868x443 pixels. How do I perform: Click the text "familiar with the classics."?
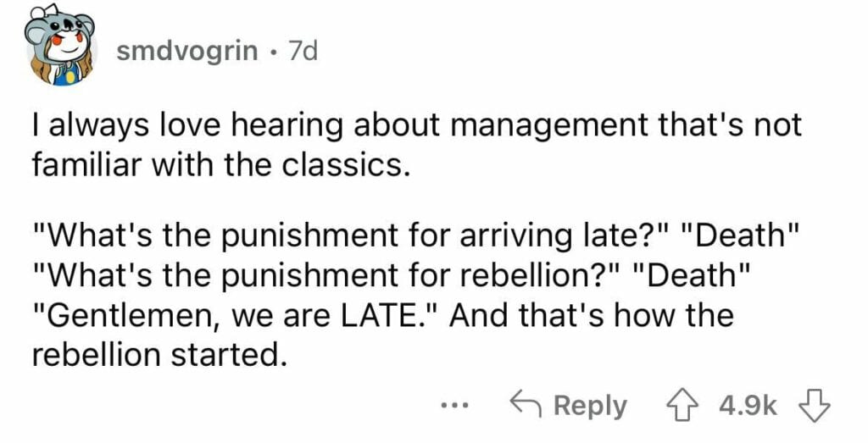tap(222, 163)
